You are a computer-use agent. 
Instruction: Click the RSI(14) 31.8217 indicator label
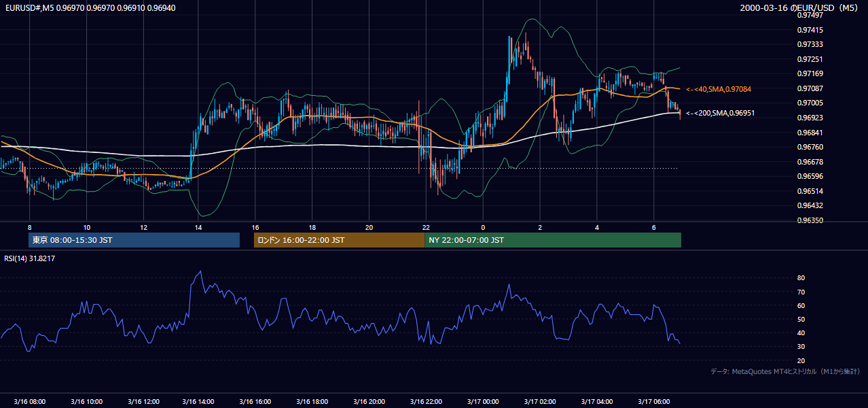click(30, 258)
